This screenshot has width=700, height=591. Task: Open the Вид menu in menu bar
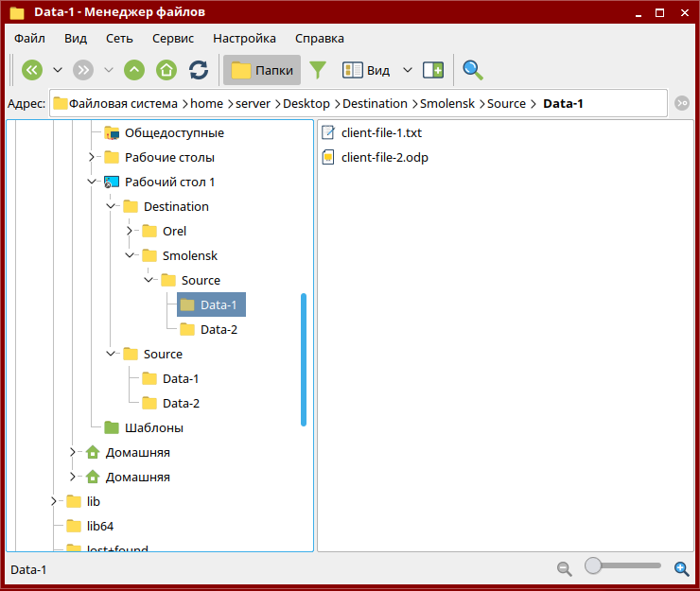[76, 39]
